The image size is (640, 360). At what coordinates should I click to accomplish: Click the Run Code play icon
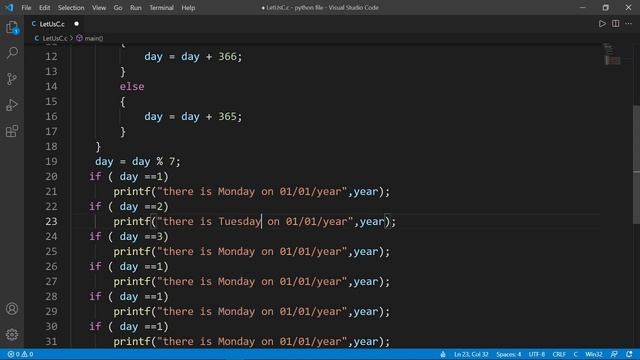602,24
